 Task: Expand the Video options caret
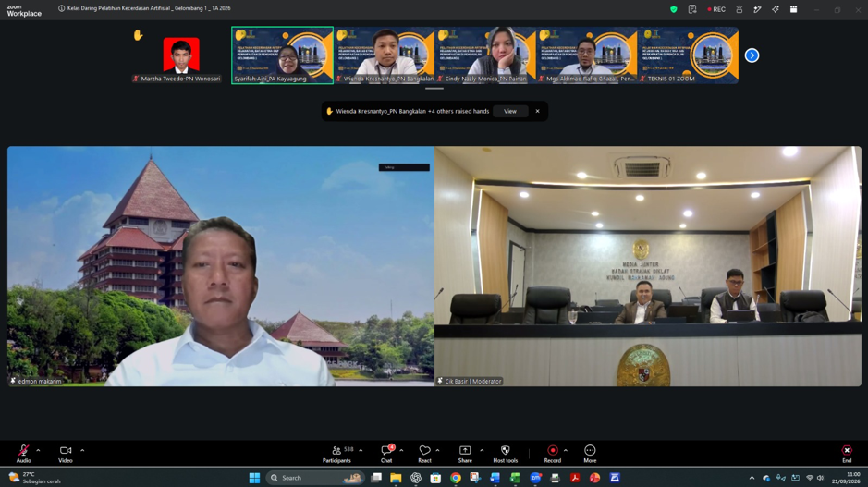coord(82,450)
